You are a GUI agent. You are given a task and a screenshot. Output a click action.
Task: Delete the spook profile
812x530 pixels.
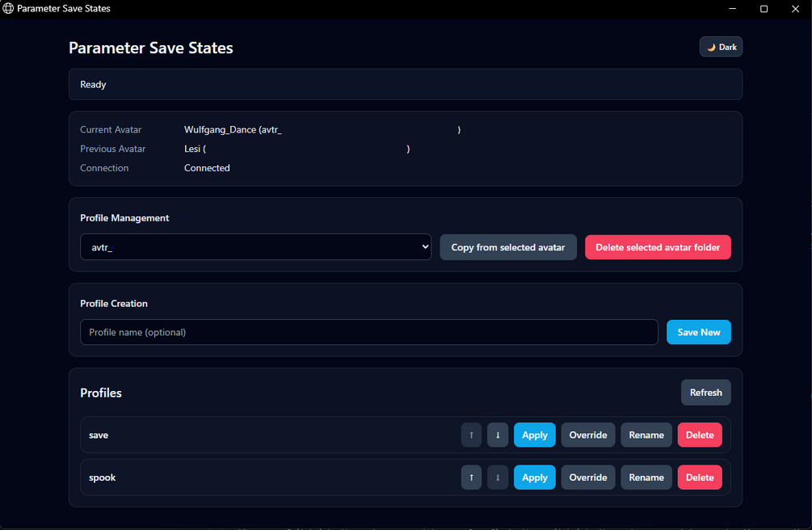coord(700,477)
